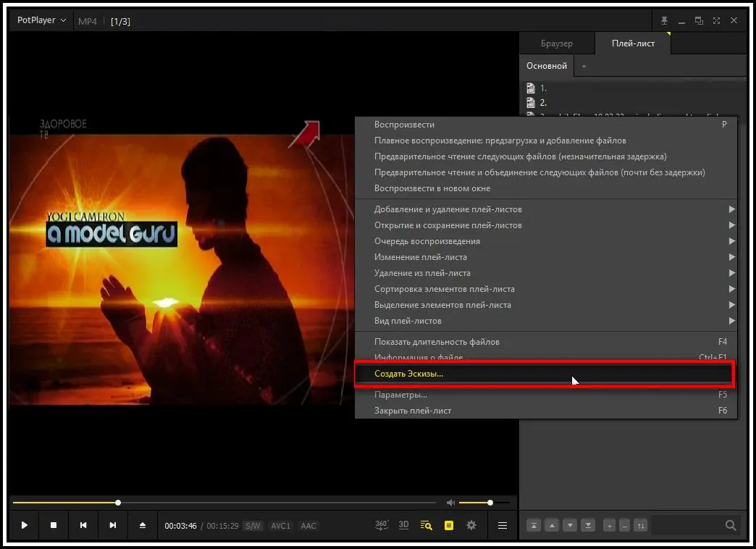
Task: Click the AAC audio codec label
Action: pos(308,526)
